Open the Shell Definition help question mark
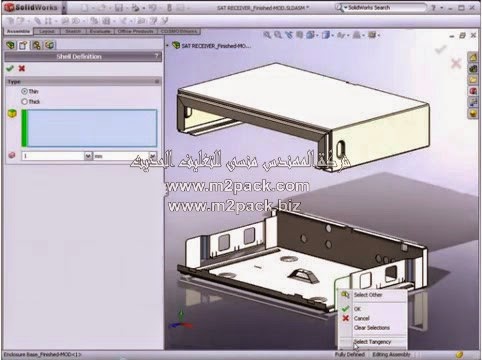Image resolution: width=482 pixels, height=360 pixels. coord(156,56)
